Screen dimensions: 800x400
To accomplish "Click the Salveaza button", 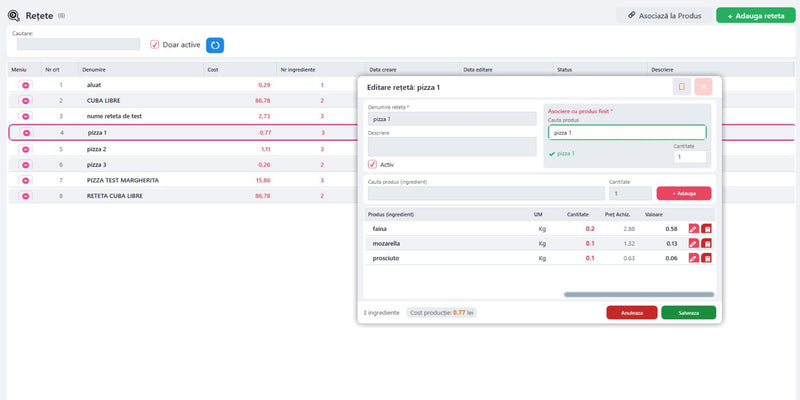I will click(689, 313).
